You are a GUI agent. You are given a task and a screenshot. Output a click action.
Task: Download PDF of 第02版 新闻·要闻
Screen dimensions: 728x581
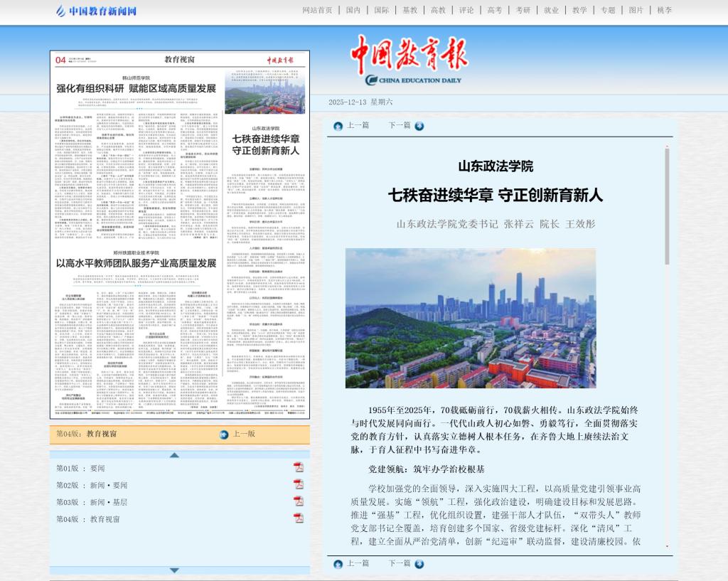(299, 484)
